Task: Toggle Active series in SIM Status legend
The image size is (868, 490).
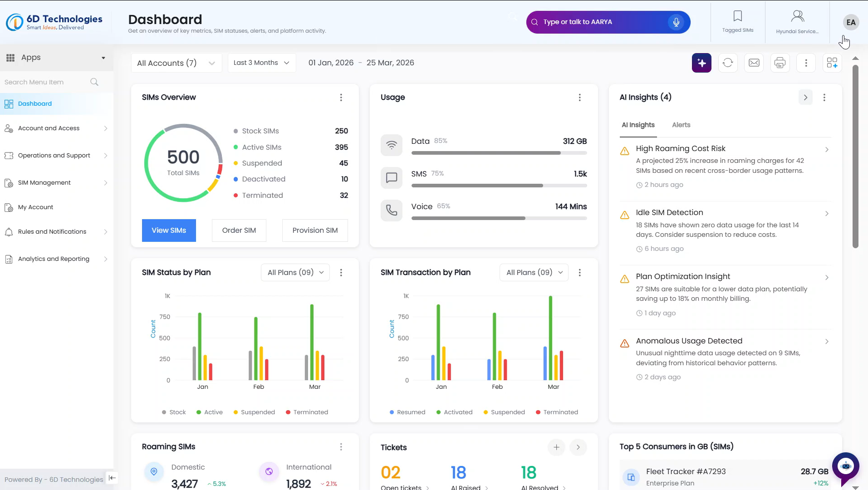Action: 209,412
